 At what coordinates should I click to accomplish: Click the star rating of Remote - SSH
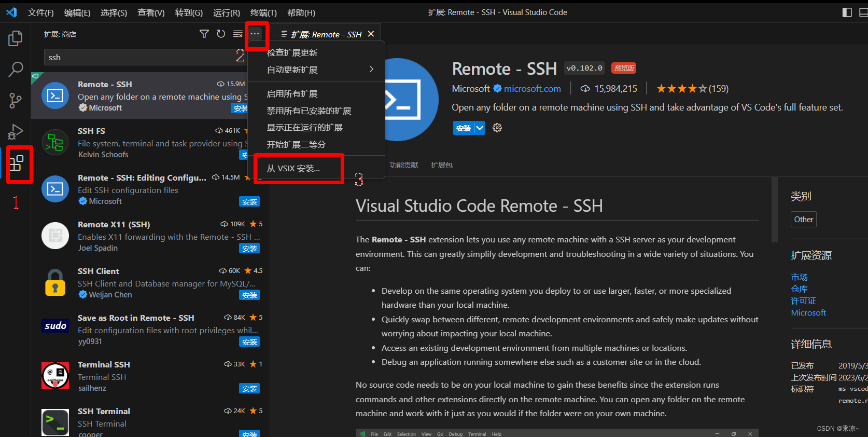pyautogui.click(x=682, y=89)
